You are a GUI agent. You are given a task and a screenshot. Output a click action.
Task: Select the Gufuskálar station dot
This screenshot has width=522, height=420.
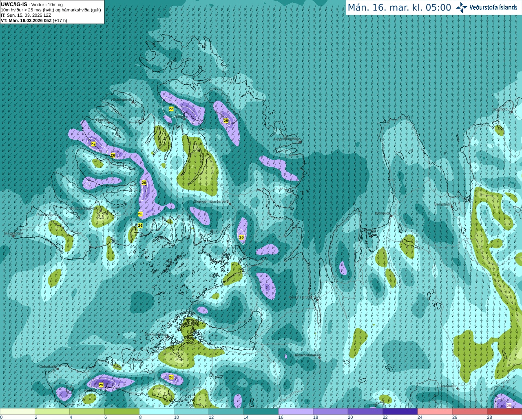(58, 369)
